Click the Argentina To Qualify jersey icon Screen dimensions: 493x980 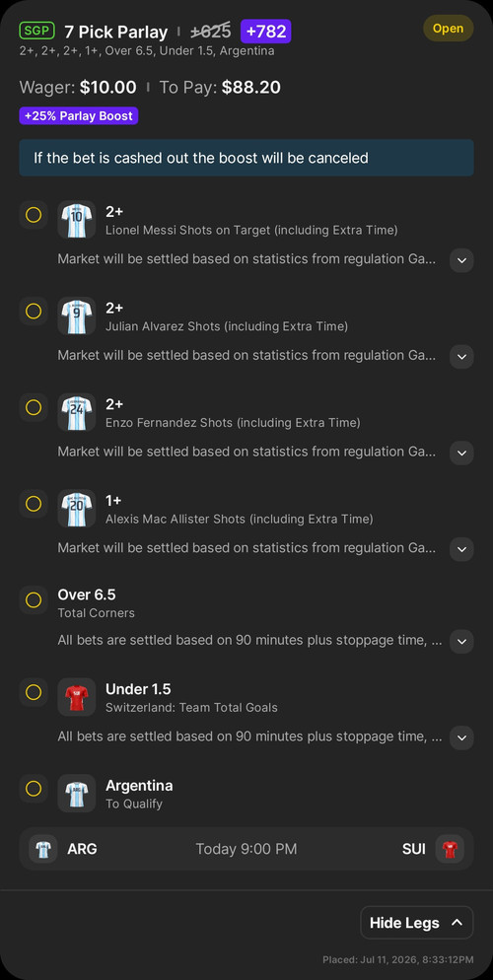77,793
